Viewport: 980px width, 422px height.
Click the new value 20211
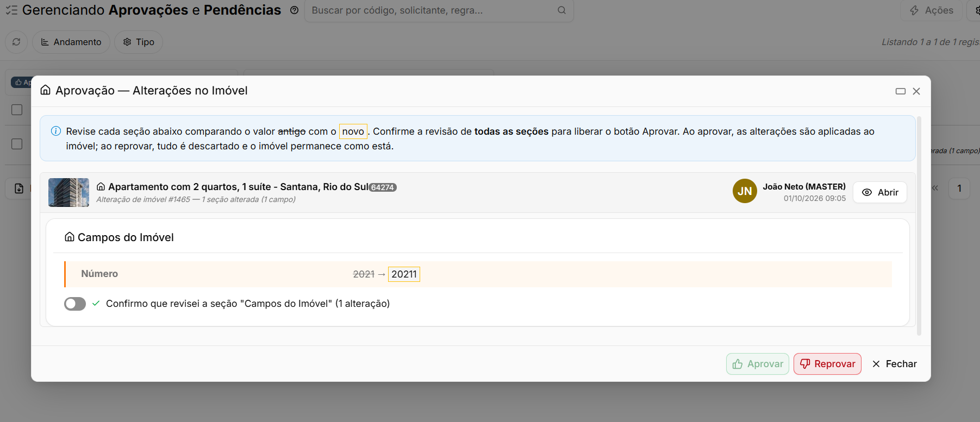404,274
